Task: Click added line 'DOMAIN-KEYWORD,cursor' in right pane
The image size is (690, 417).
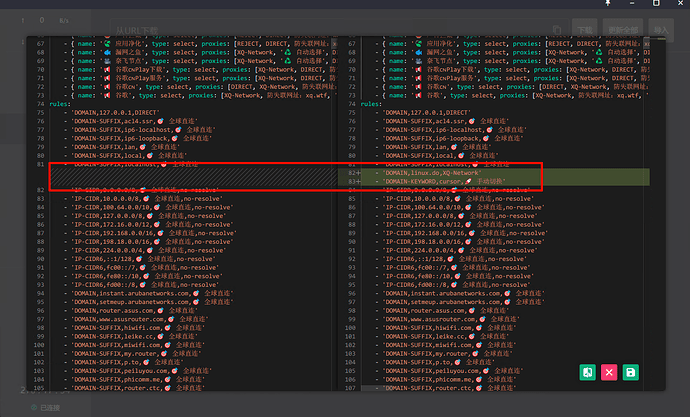Action: coord(444,181)
